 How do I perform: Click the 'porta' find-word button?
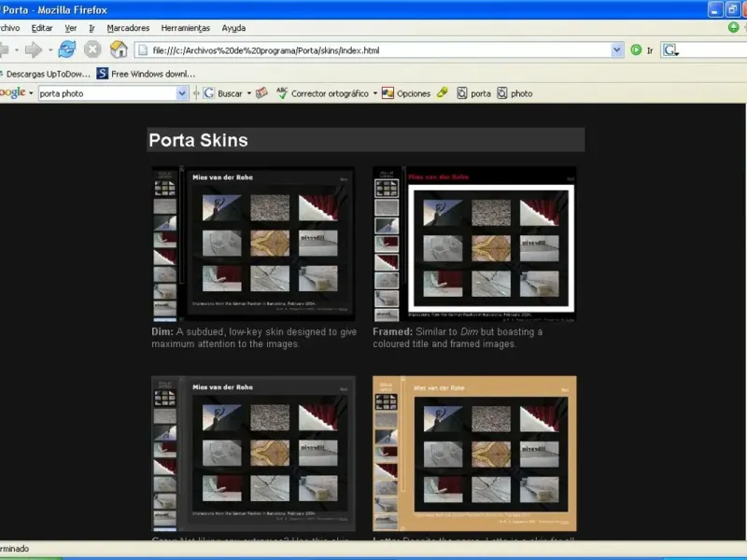click(x=474, y=93)
